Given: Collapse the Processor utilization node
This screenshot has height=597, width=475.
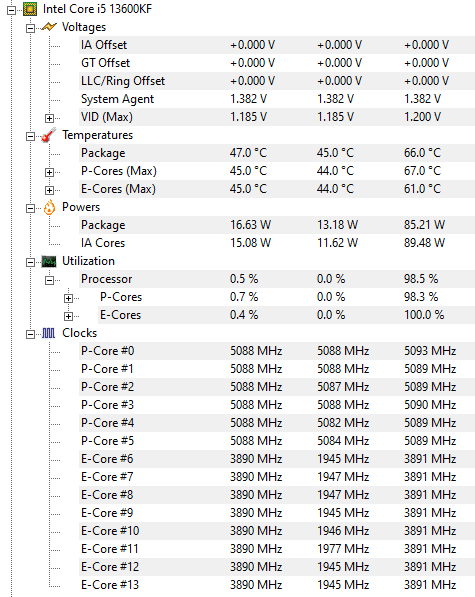Looking at the screenshot, I should click(x=49, y=281).
